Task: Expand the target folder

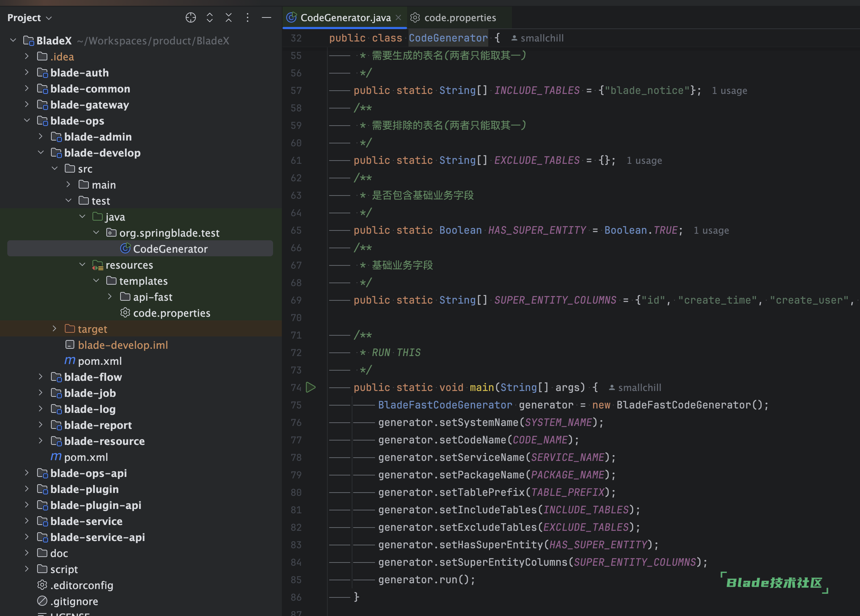Action: (x=55, y=329)
